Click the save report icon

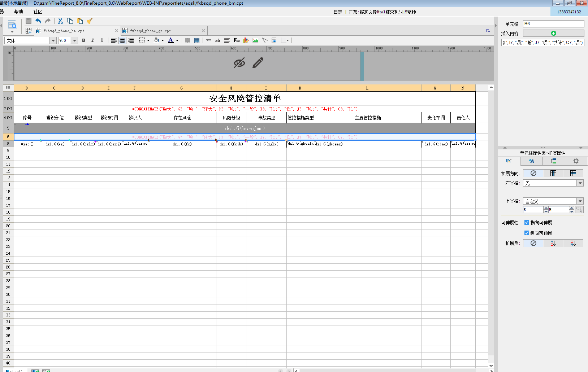point(29,21)
